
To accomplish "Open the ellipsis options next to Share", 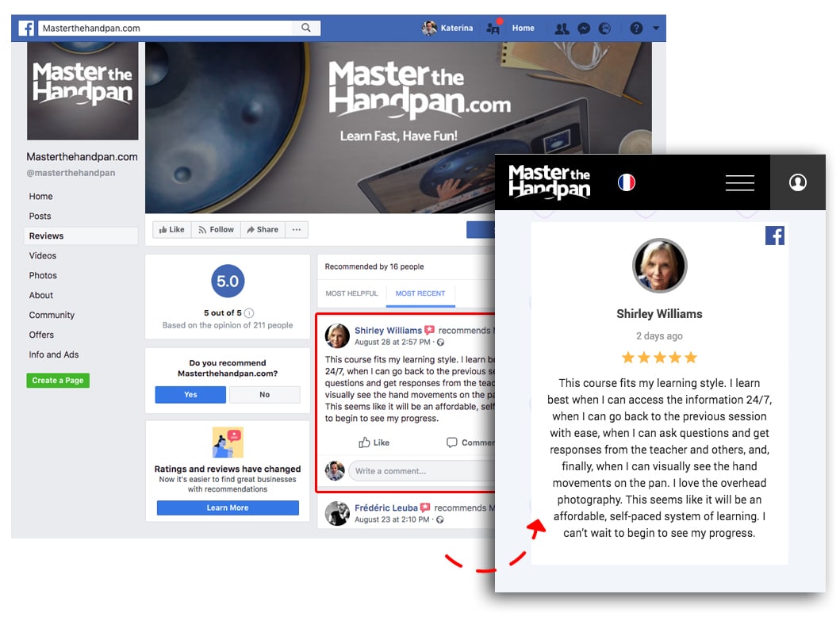I will pyautogui.click(x=297, y=229).
